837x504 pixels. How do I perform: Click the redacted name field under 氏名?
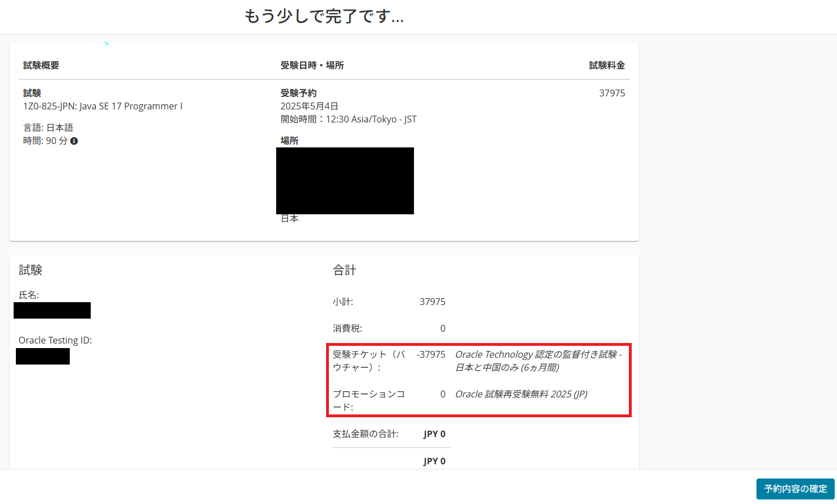[52, 310]
